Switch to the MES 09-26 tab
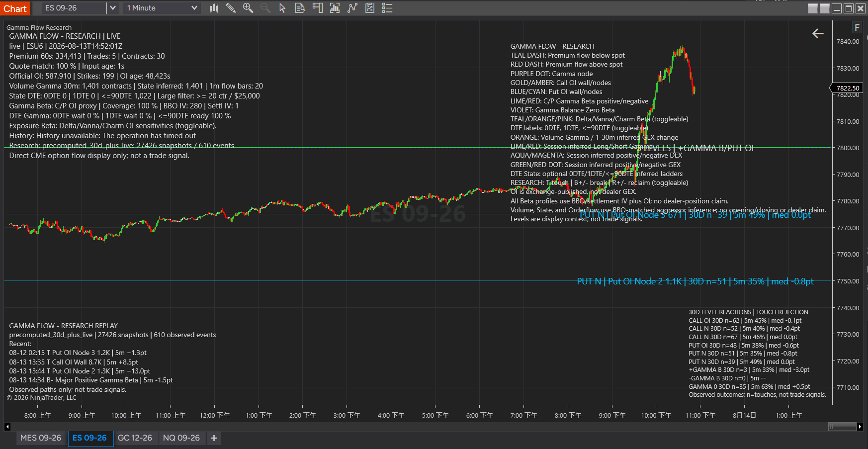Image resolution: width=868 pixels, height=449 pixels. pyautogui.click(x=41, y=438)
